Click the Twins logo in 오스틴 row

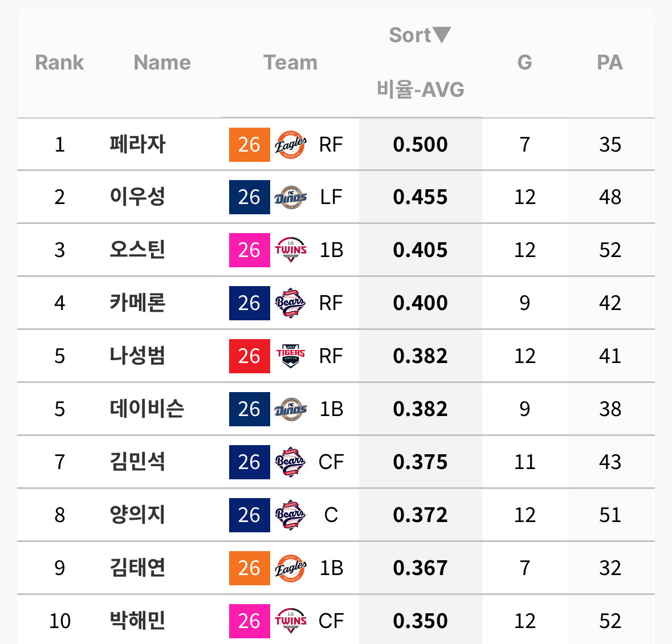click(291, 250)
